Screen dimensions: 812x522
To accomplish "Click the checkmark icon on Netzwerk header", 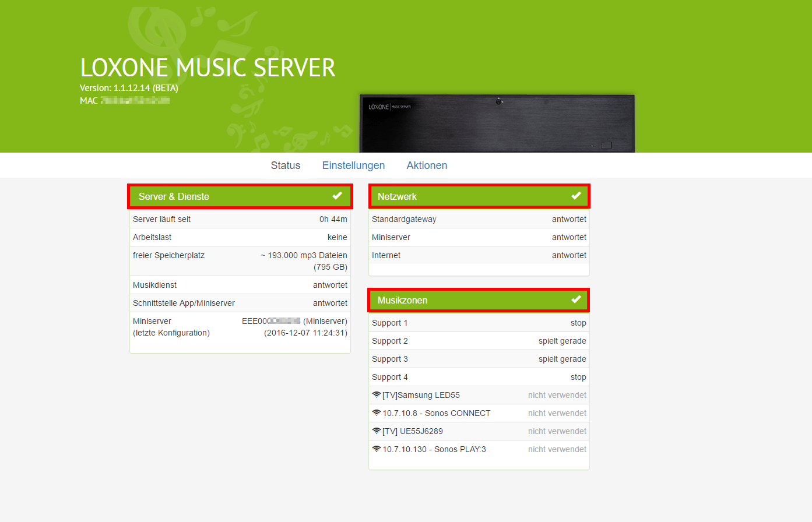I will point(576,196).
